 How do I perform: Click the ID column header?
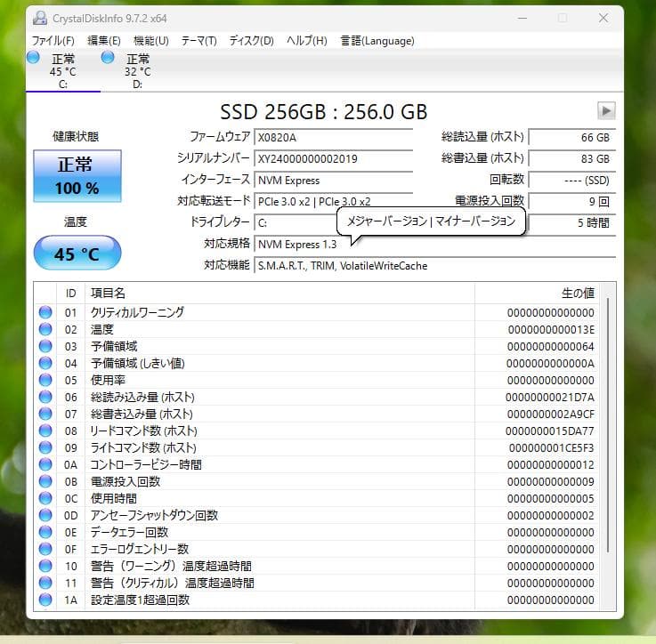[70, 294]
